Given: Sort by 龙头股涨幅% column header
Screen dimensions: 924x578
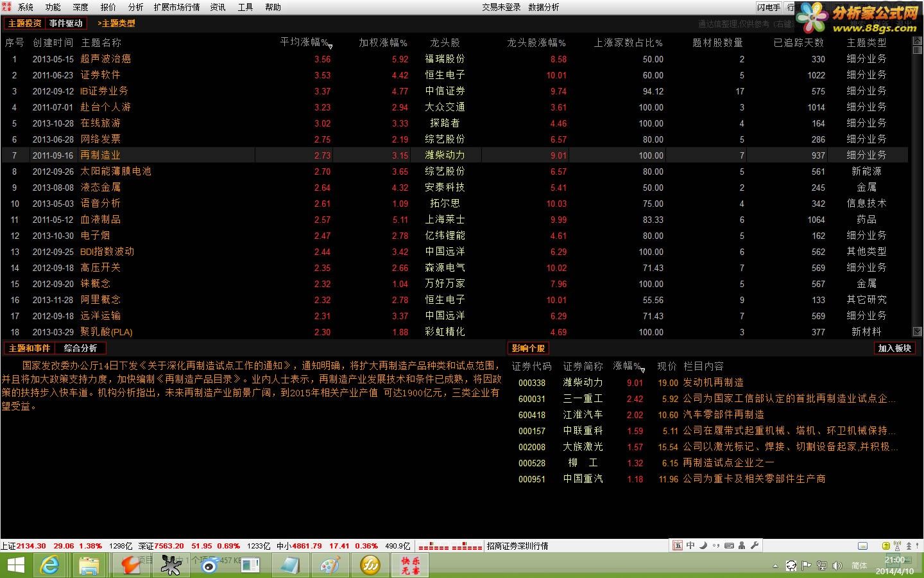Looking at the screenshot, I should 536,42.
